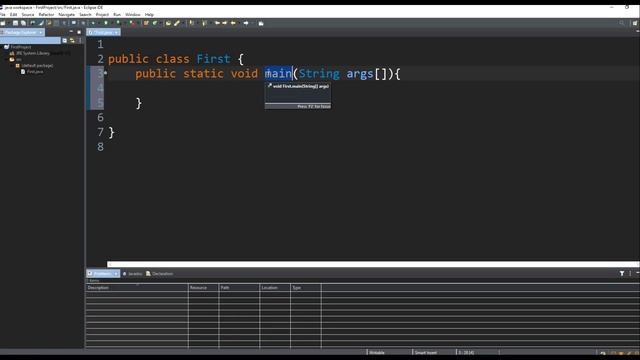Click Collapse All in Package Explorer
Screen dimensions: 640x360
[64, 40]
